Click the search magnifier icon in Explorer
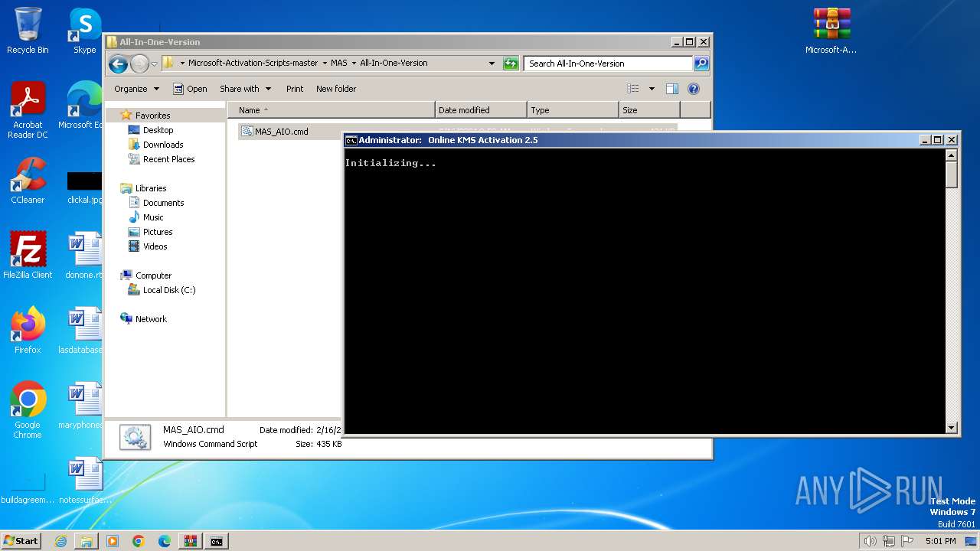Viewport: 980px width, 551px height. pyautogui.click(x=701, y=64)
